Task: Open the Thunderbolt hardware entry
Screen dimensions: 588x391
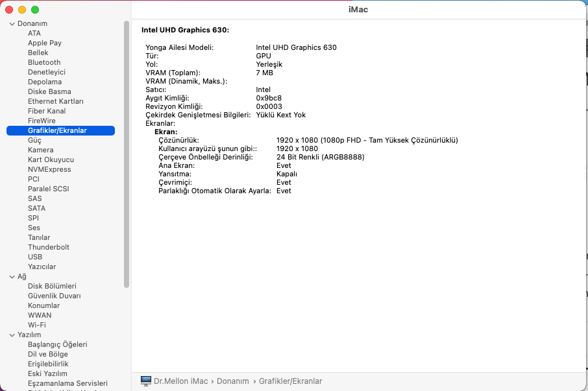Action: coord(49,248)
